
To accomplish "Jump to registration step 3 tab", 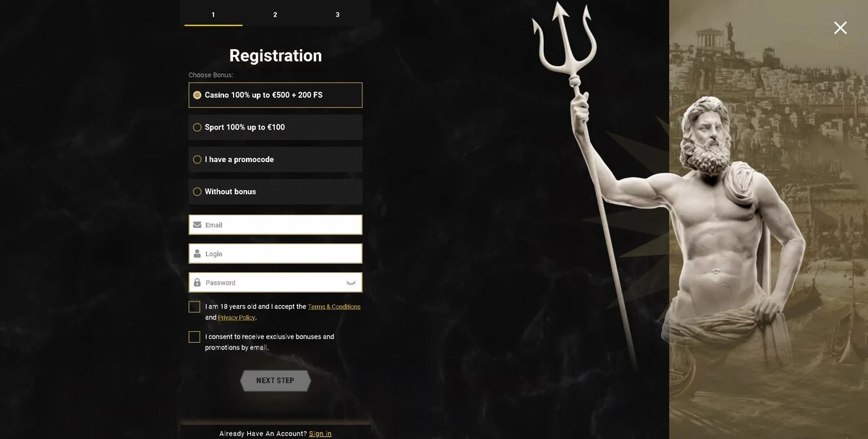I will (338, 14).
